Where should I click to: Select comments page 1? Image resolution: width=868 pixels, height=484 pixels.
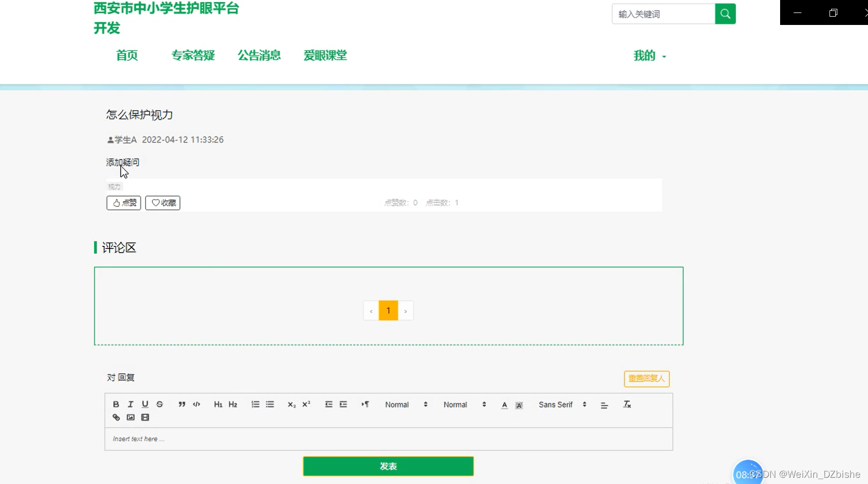[388, 311]
